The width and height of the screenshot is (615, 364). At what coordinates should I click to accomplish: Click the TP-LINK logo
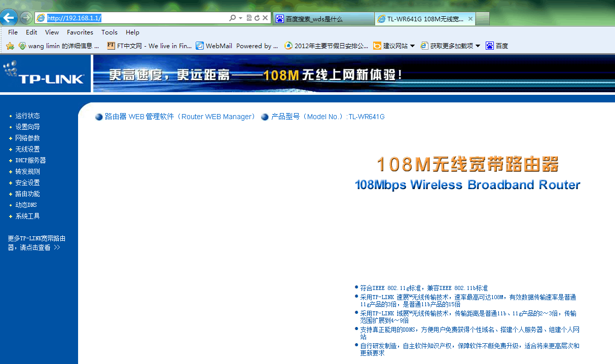pos(45,73)
